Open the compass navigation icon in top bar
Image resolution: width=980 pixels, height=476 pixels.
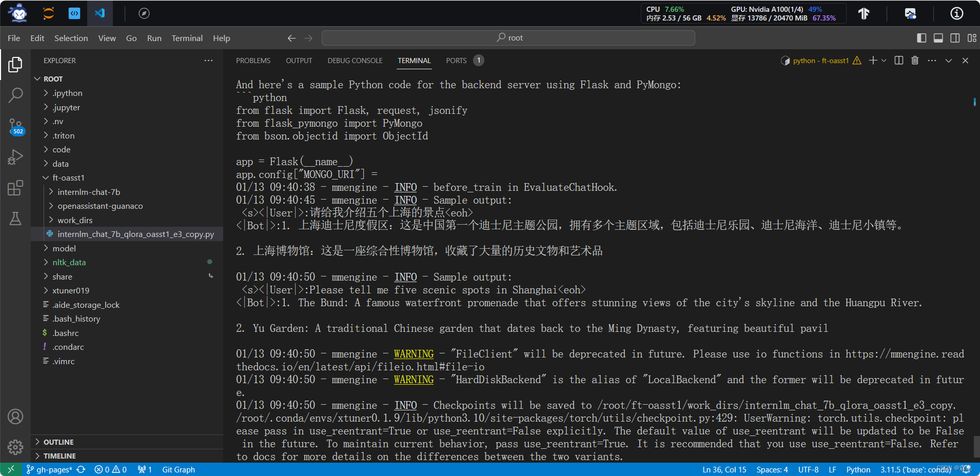[x=144, y=13]
